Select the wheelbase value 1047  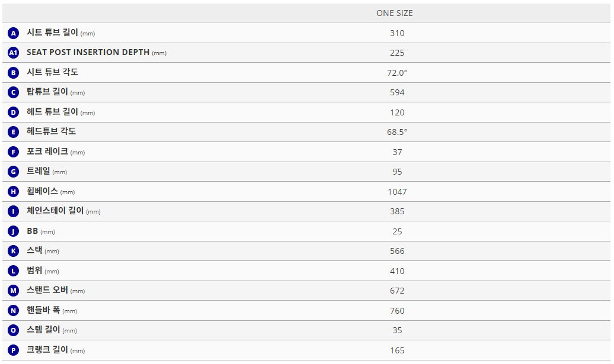[x=397, y=192]
